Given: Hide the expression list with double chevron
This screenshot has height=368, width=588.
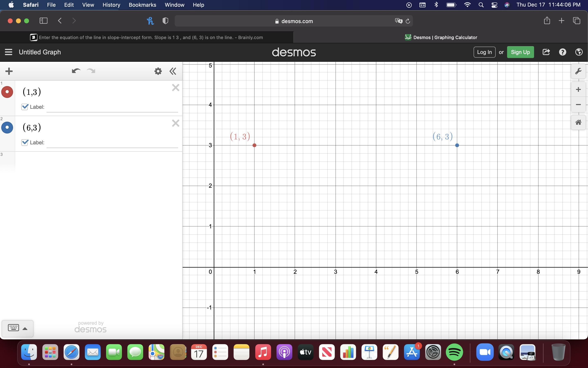Looking at the screenshot, I should 173,71.
